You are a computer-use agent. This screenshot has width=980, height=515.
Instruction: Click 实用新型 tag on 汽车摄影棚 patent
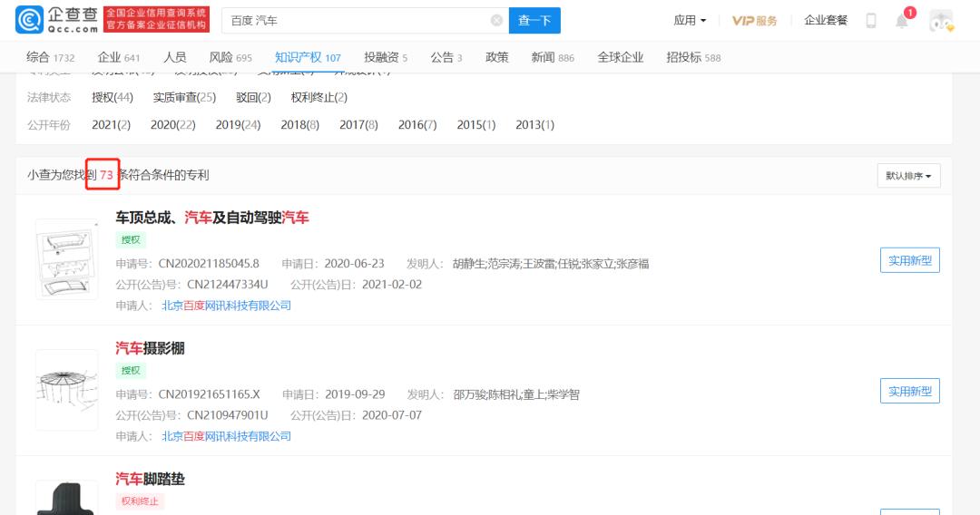click(909, 391)
